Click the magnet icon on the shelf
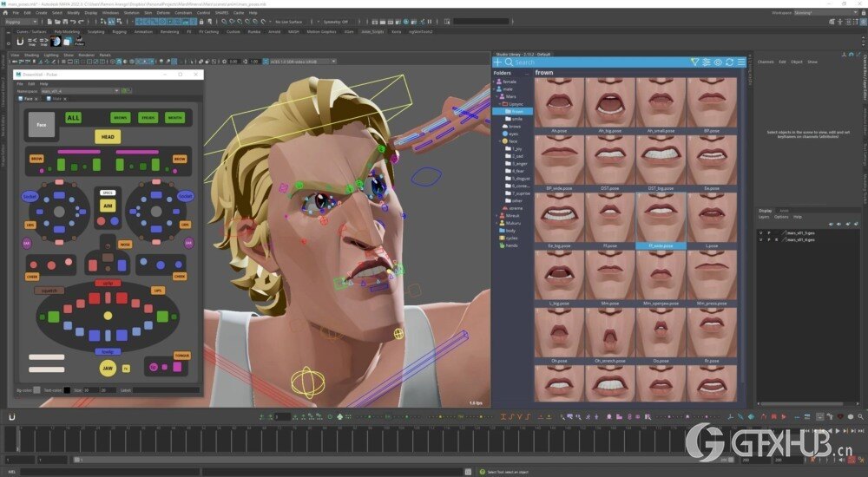The width and height of the screenshot is (868, 477). [20, 42]
